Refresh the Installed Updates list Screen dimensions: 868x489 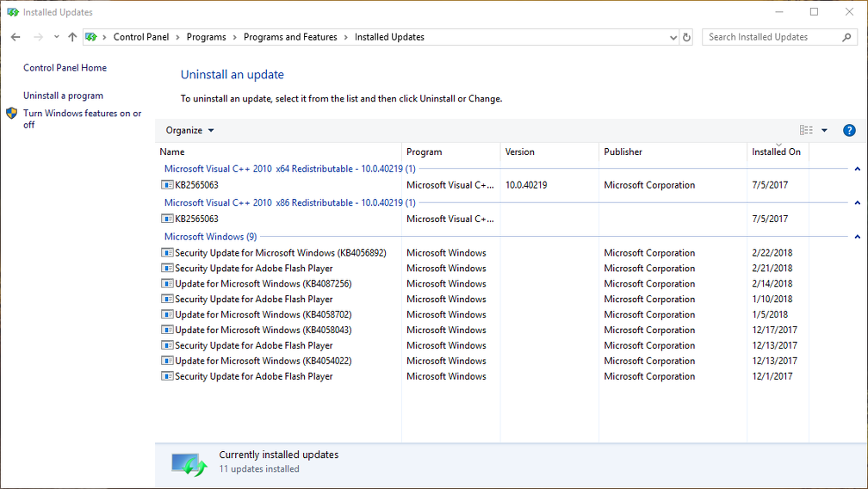tap(686, 37)
